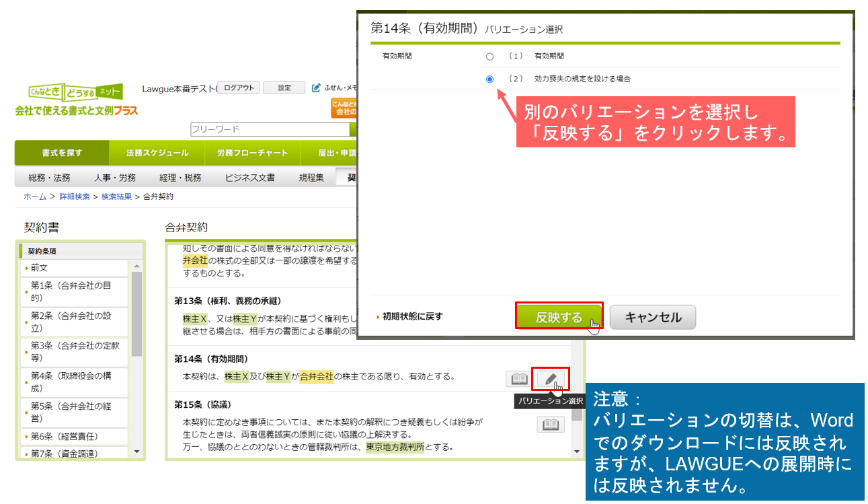Image resolution: width=868 pixels, height=504 pixels.
Task: Select the 人事・労務 category
Action: 114,178
